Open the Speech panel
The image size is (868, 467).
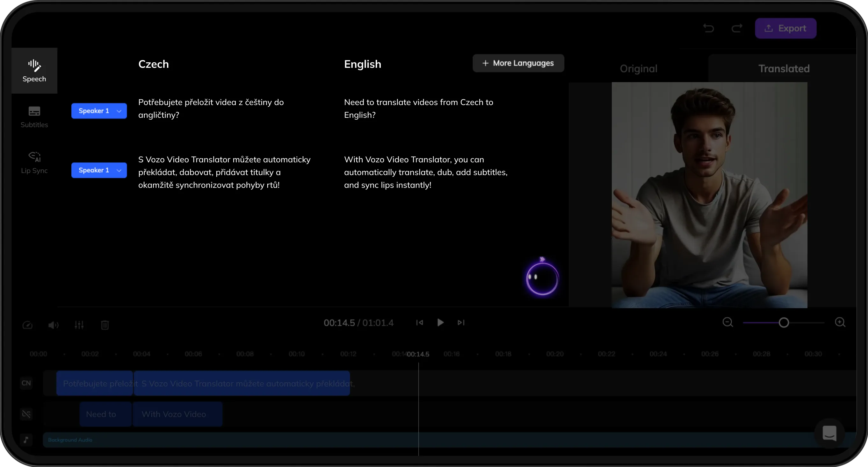click(x=34, y=71)
